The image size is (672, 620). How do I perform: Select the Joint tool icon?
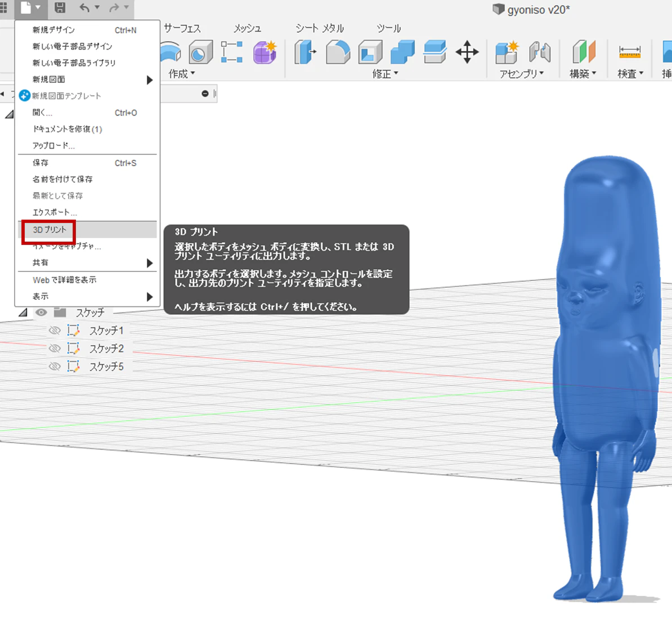540,52
